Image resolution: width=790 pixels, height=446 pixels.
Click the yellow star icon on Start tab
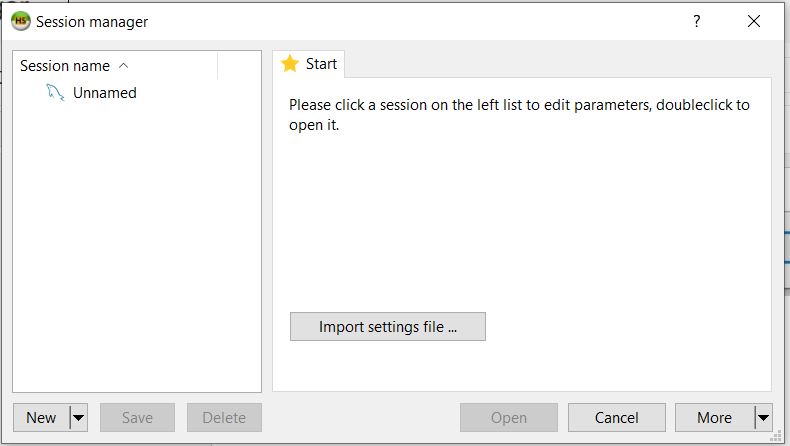(x=290, y=64)
